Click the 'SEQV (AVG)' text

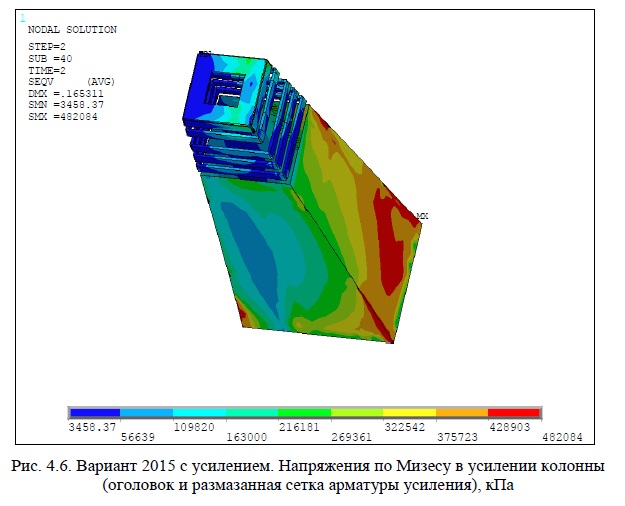[71, 82]
